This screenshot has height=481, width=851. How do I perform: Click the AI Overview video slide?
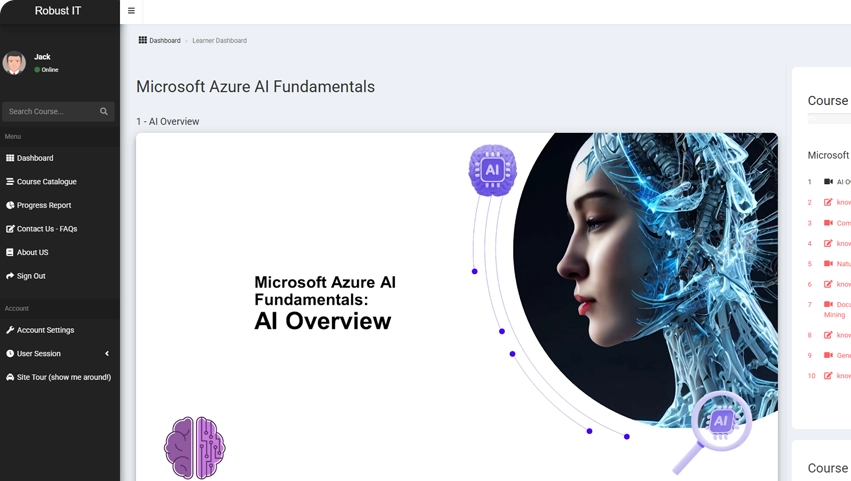tap(456, 307)
